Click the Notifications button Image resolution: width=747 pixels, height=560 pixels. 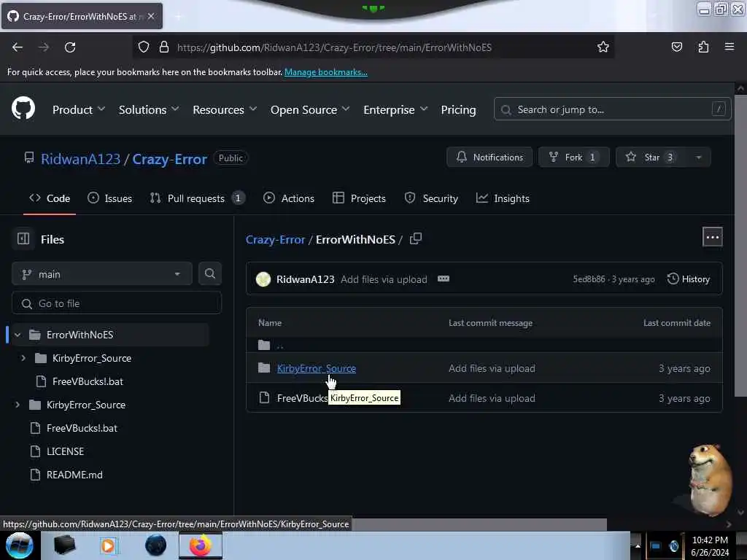(489, 157)
